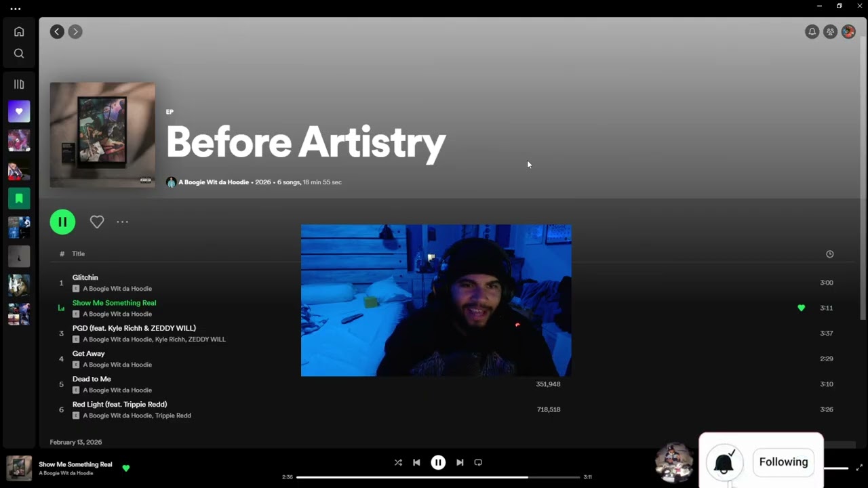Play the track Get Away
This screenshot has width=868, height=488.
click(x=88, y=354)
